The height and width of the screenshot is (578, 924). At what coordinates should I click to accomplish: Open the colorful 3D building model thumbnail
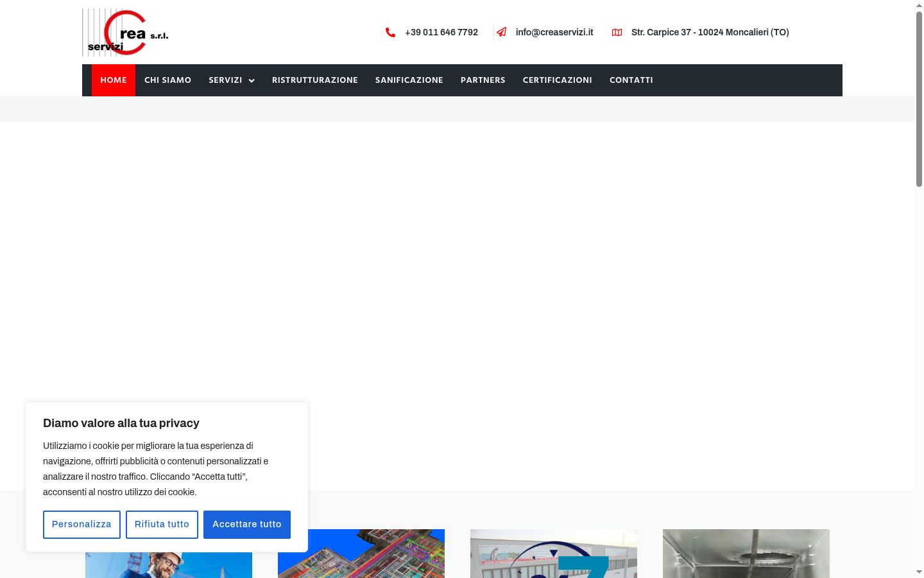pos(361,554)
